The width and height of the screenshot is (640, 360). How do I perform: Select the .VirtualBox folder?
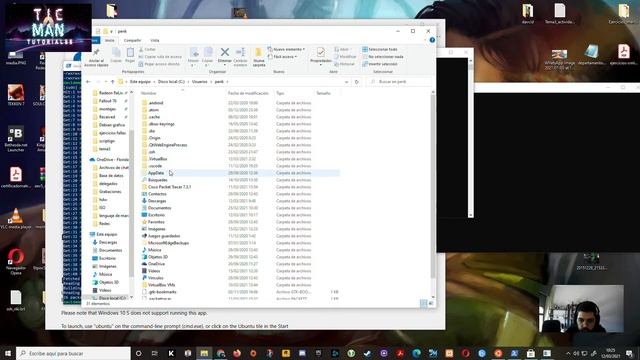coord(157,159)
